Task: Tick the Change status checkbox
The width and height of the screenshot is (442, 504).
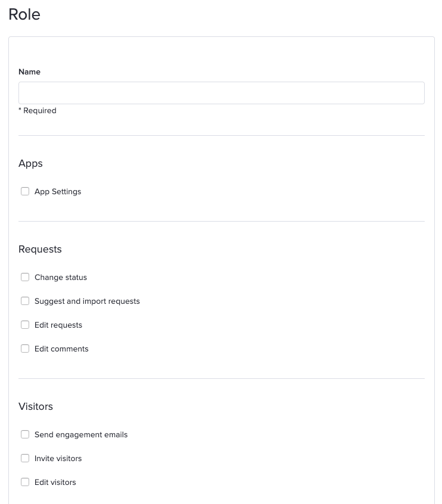Action: click(25, 277)
